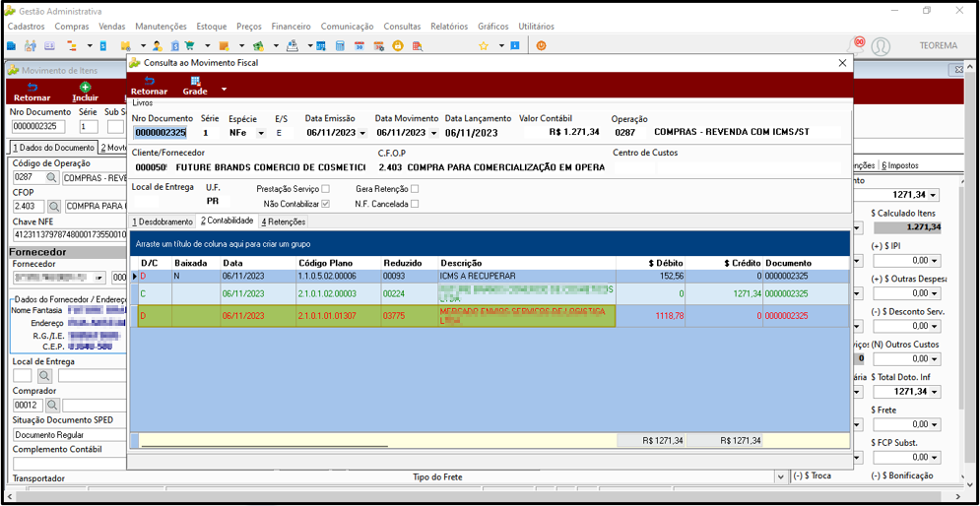Click the person with coin icon

coord(157,45)
